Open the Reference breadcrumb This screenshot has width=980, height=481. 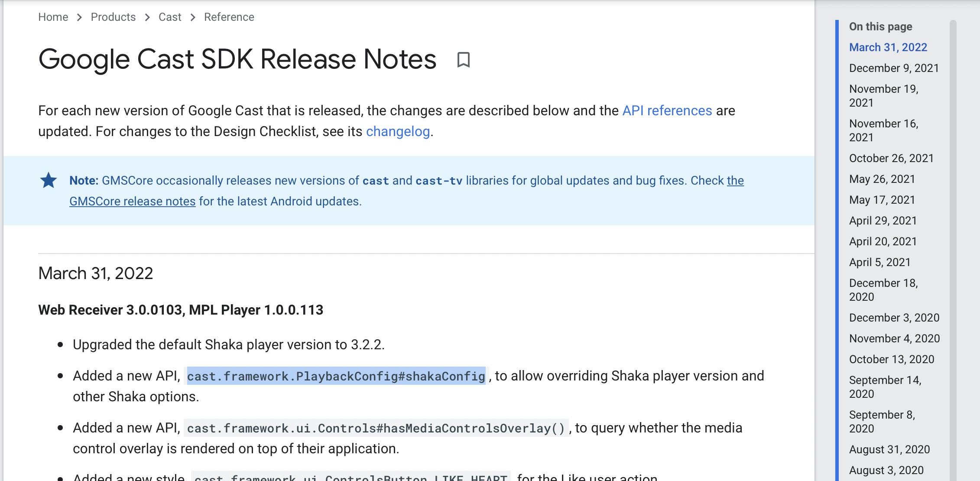[229, 17]
